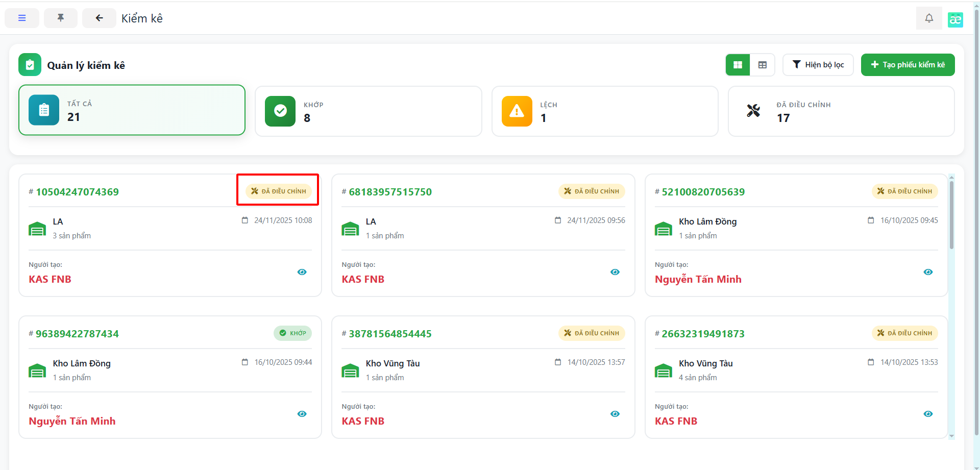
Task: Open slip number 96389422787434 link
Action: pyautogui.click(x=77, y=334)
